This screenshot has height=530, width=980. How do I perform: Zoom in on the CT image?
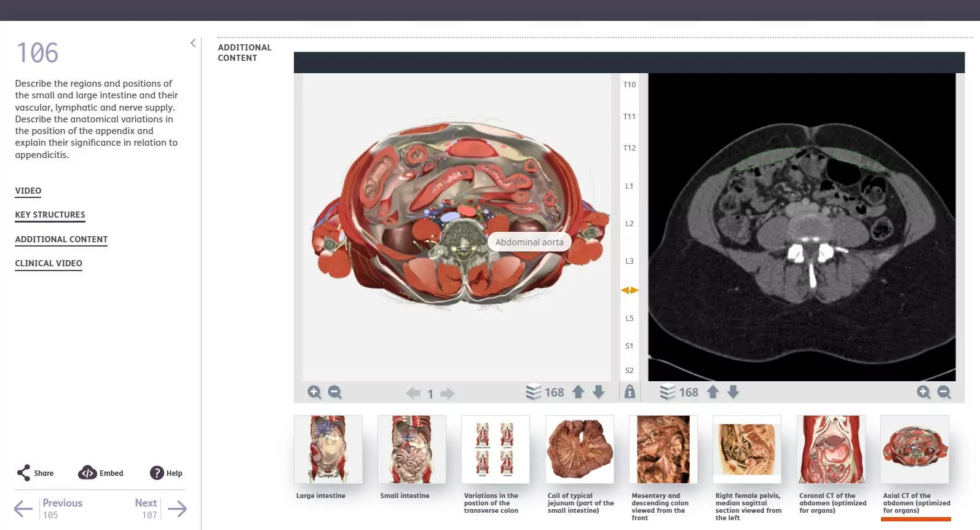[x=923, y=392]
